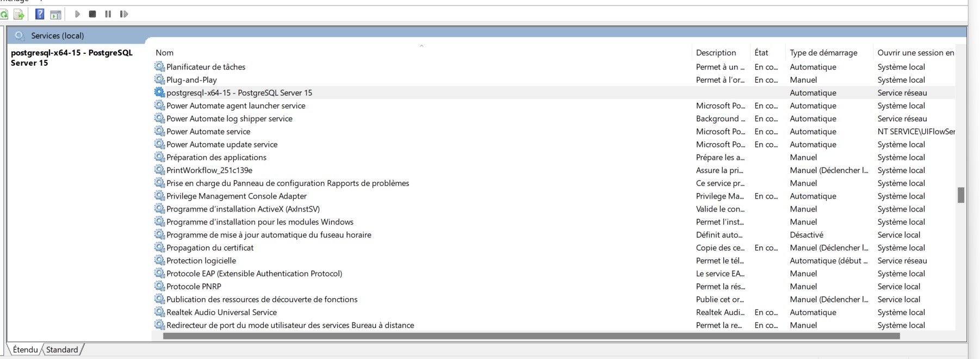
Task: Click gear icon of Power Automate update service
Action: coord(159,144)
